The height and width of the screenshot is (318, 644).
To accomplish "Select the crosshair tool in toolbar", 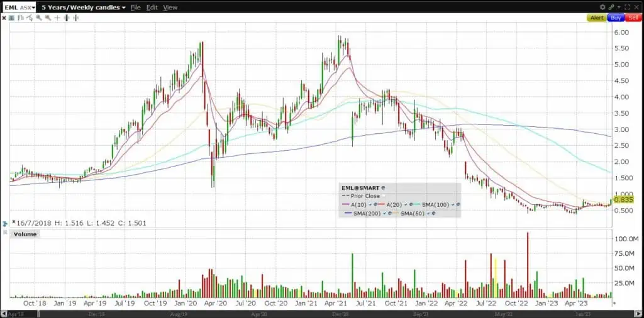I will (58, 18).
